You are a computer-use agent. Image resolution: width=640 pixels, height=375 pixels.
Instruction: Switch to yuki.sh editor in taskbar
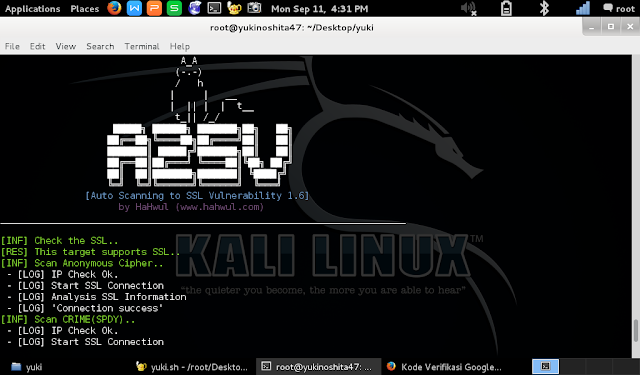(192, 367)
